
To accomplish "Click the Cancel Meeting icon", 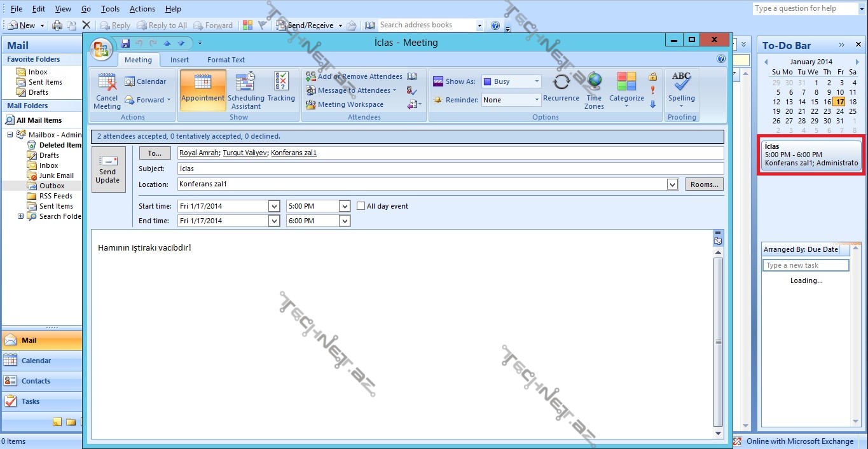I will click(x=107, y=83).
